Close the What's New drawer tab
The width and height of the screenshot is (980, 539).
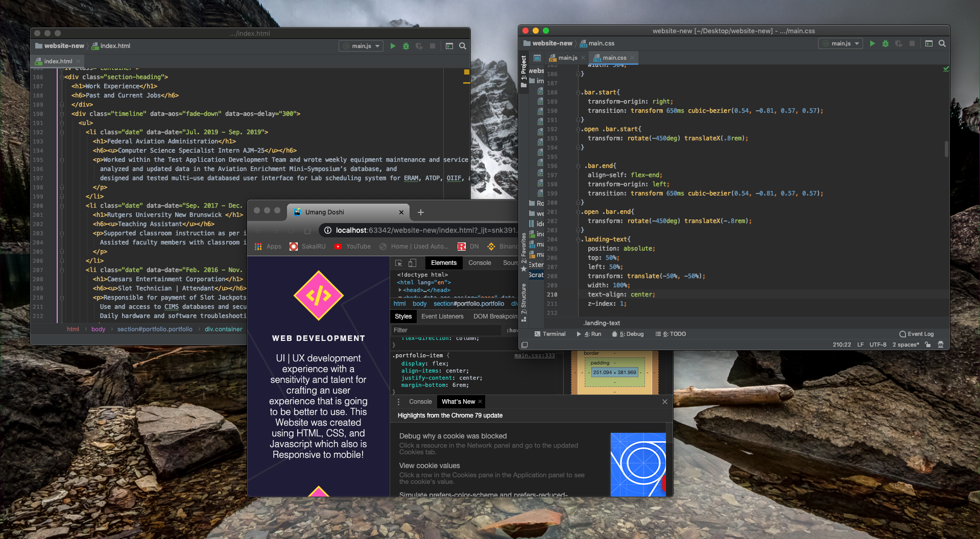480,402
